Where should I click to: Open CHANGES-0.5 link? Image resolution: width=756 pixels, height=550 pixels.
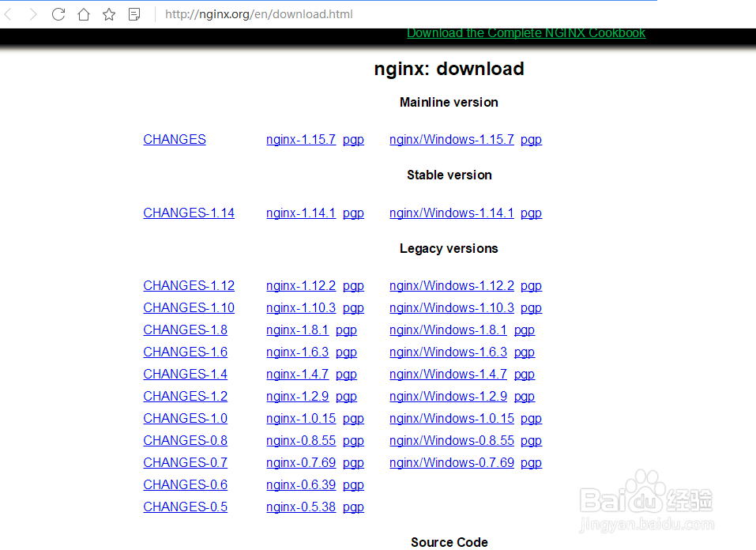(185, 507)
